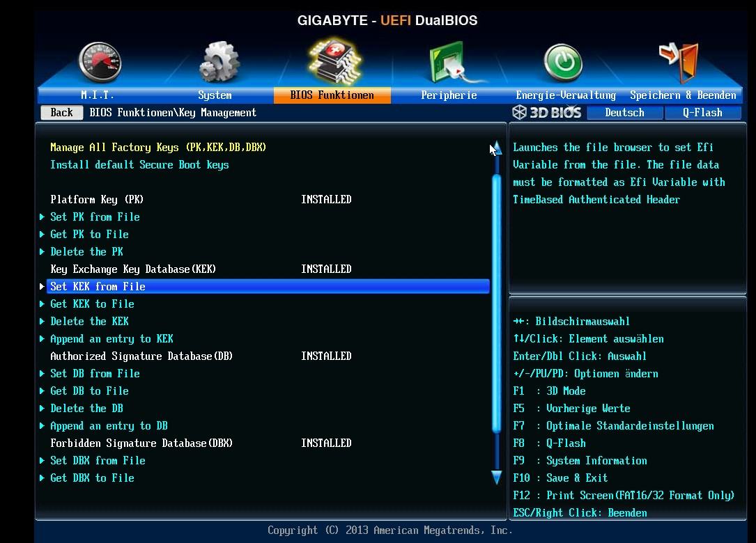
Task: Click the M.I.T. speedometer gauge icon
Action: [100, 62]
